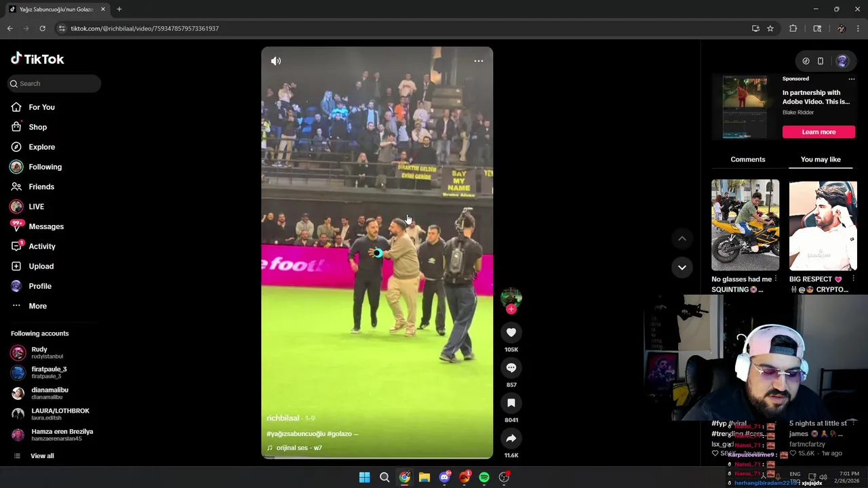The height and width of the screenshot is (488, 868).
Task: View site information icon in address bar
Action: [62, 28]
